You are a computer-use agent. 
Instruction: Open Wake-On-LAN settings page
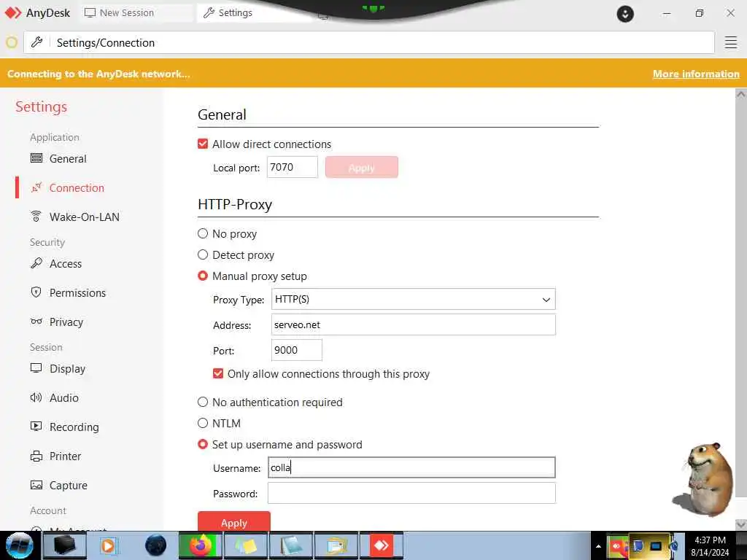click(85, 217)
